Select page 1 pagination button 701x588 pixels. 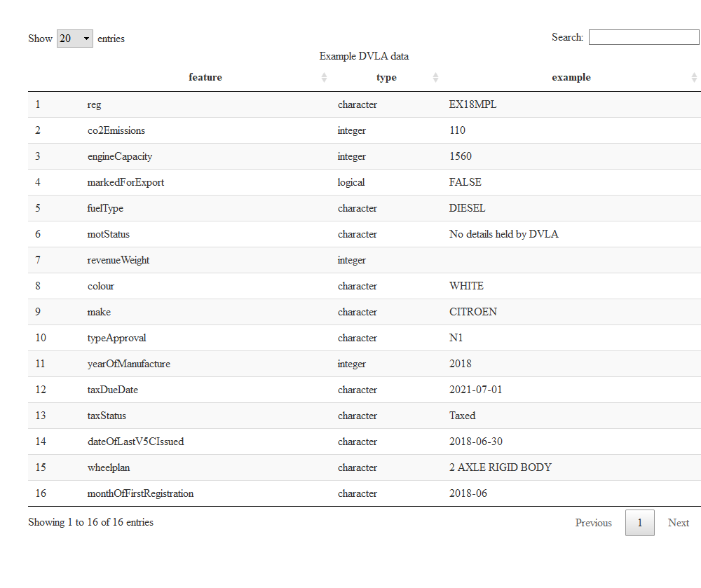(640, 523)
